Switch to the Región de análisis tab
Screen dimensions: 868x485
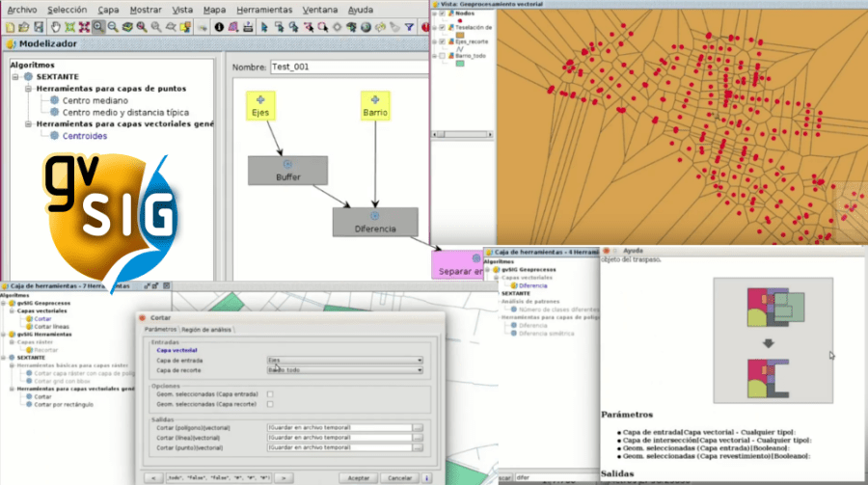tap(209, 330)
